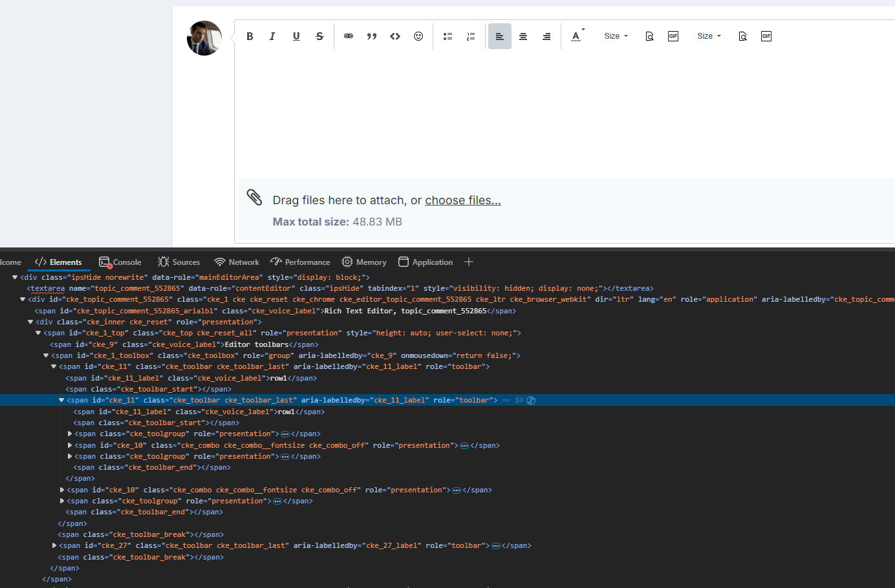Open the text color picker

coord(577,36)
